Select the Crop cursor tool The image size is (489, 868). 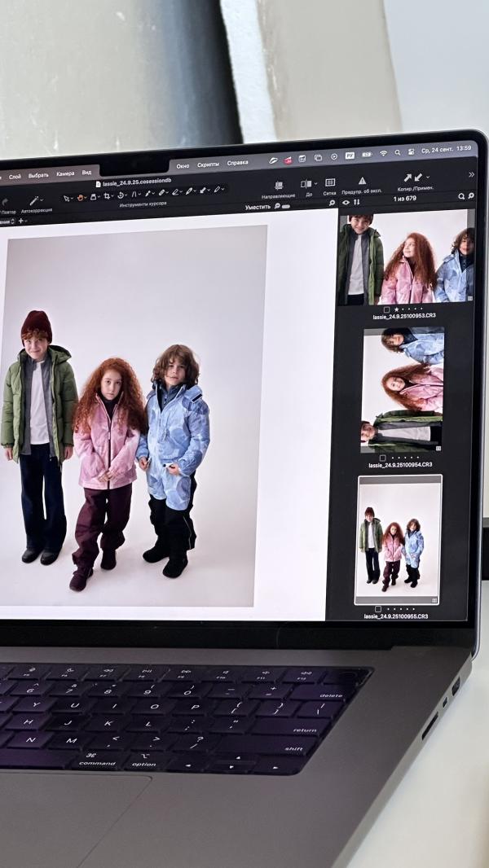point(107,196)
